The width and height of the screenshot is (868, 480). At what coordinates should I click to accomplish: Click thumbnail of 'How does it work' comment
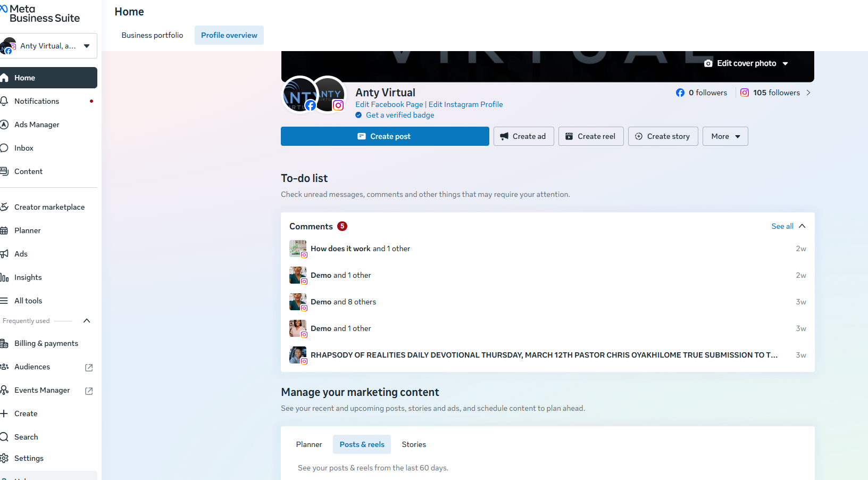pyautogui.click(x=298, y=249)
